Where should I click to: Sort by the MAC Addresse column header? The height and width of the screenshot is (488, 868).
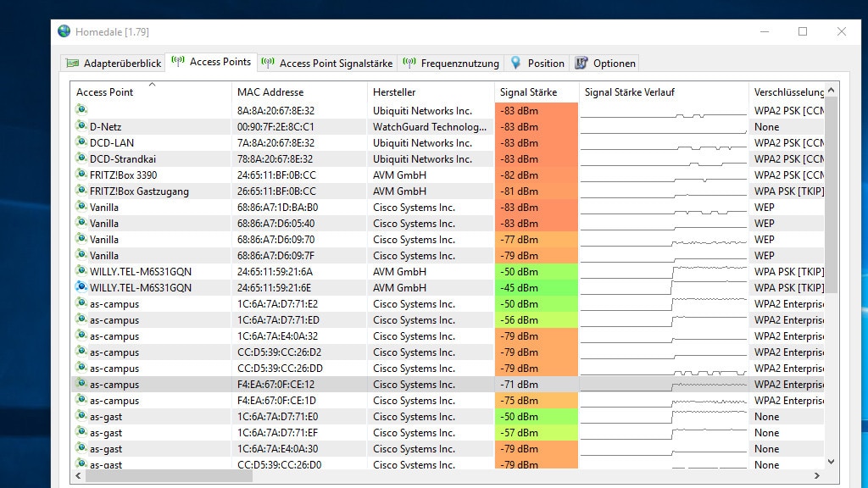coord(299,91)
